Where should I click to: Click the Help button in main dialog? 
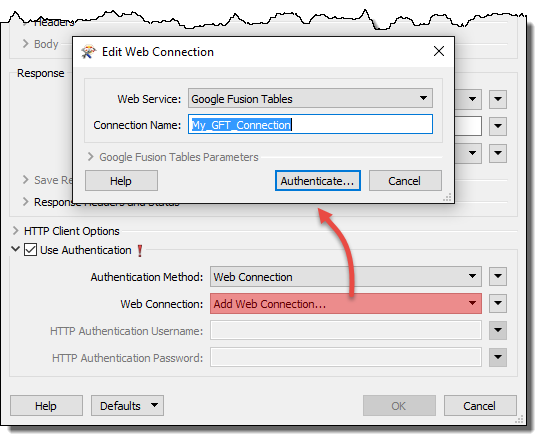coord(46,406)
